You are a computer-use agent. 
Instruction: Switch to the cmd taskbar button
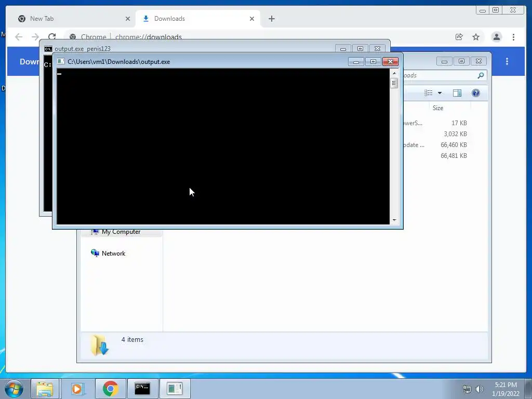(142, 389)
